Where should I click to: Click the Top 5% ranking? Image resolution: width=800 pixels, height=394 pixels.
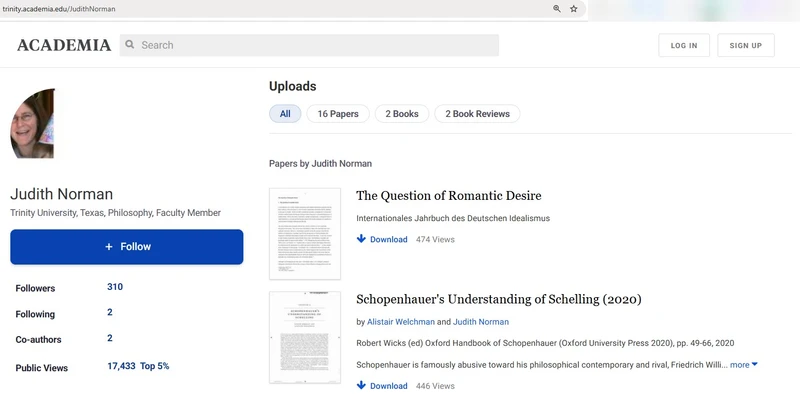tap(155, 366)
